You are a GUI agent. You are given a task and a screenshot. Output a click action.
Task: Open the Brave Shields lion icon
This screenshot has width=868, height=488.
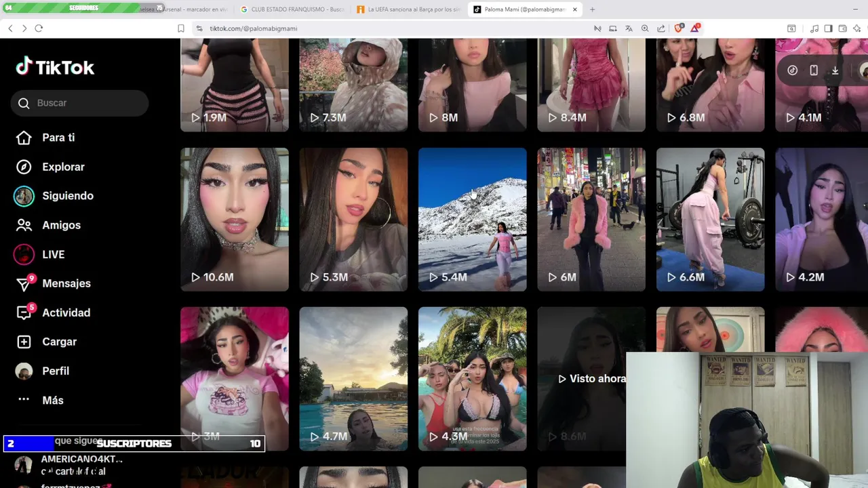pyautogui.click(x=679, y=28)
